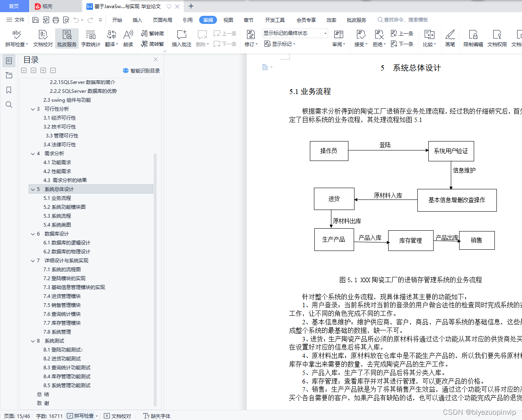
Task: Click 缺失字体 in the status bar
Action: (157, 416)
